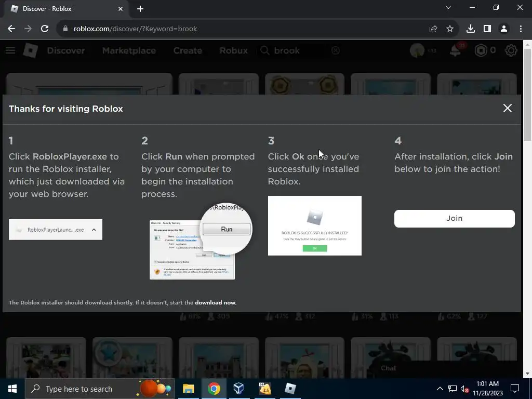Click the Join button

[x=454, y=219]
